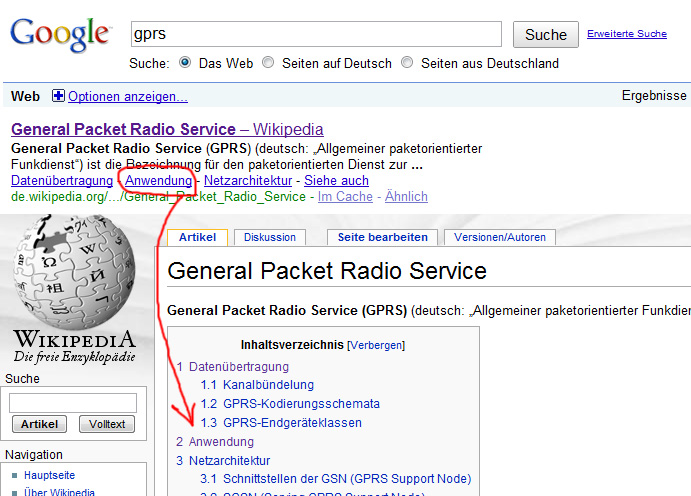Switch to the Artikel tab
The width and height of the screenshot is (691, 496).
click(x=197, y=237)
